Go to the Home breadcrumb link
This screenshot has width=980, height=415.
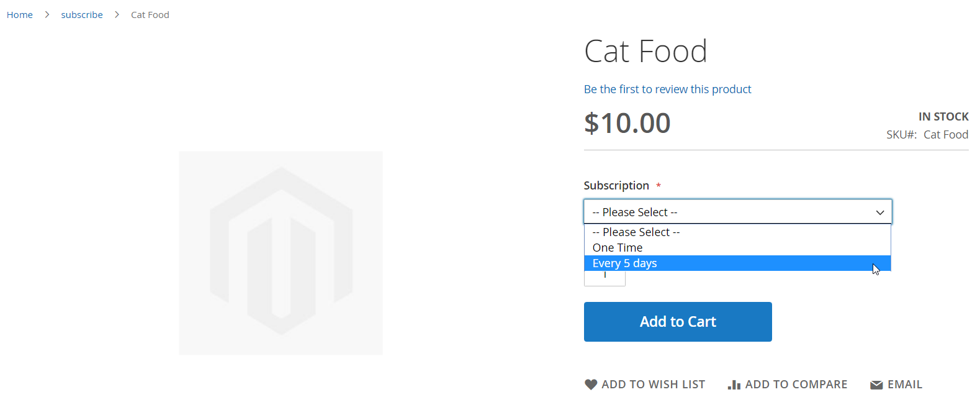(x=20, y=14)
